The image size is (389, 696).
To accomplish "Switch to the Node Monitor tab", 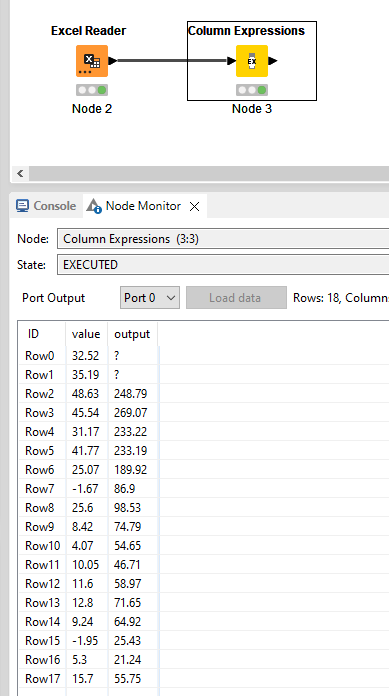I will (143, 206).
